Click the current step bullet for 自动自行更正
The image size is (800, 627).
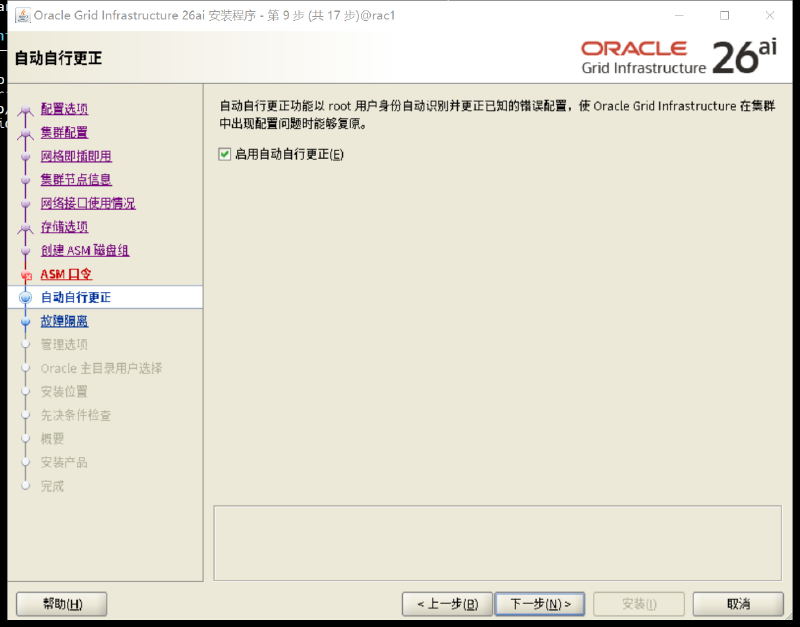coord(26,297)
